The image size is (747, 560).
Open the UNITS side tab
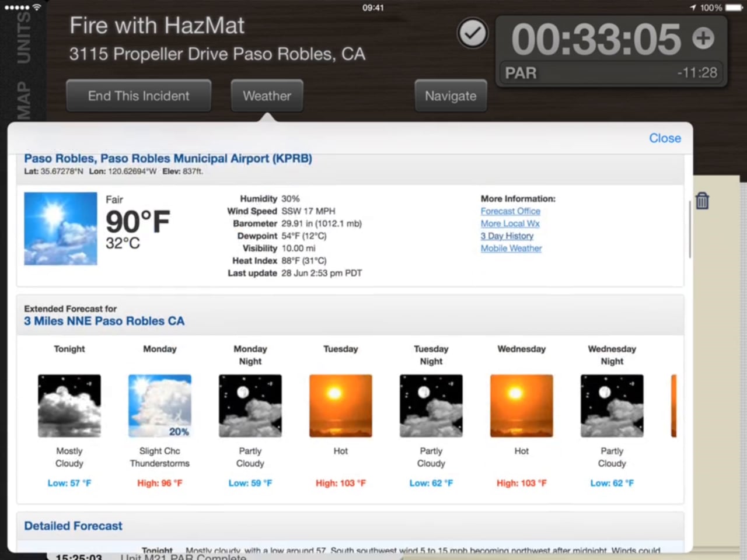tap(23, 38)
